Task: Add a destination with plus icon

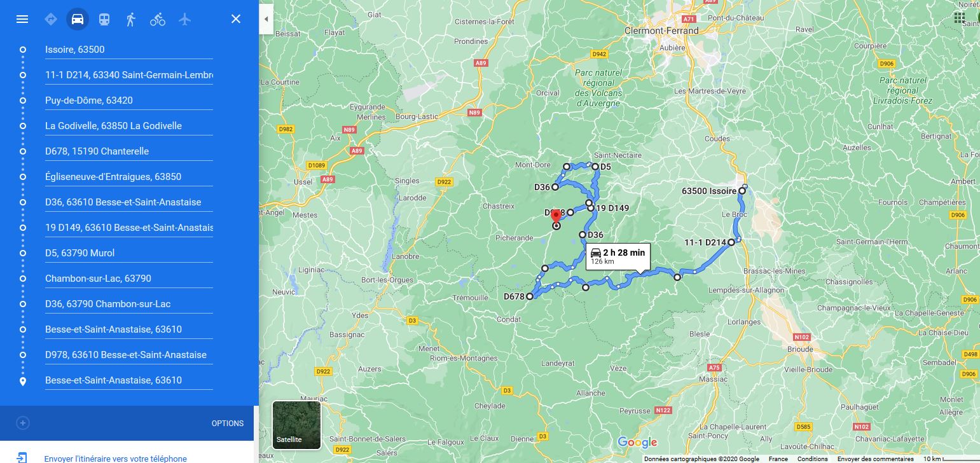Action: (22, 423)
